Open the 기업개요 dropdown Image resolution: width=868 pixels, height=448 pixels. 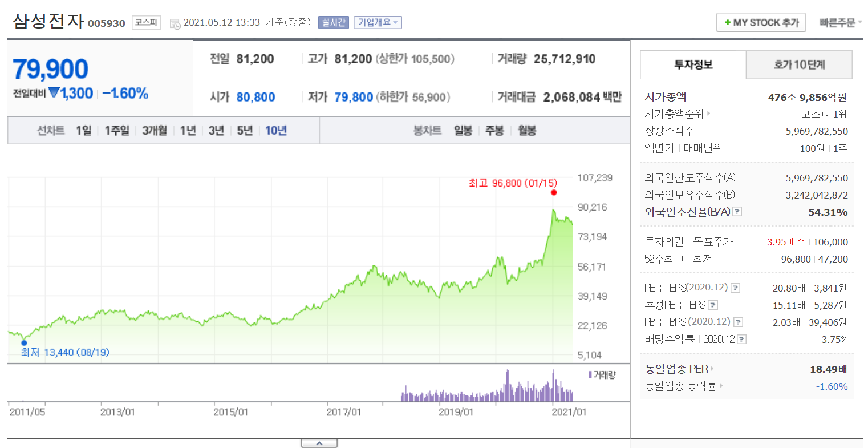pos(378,22)
